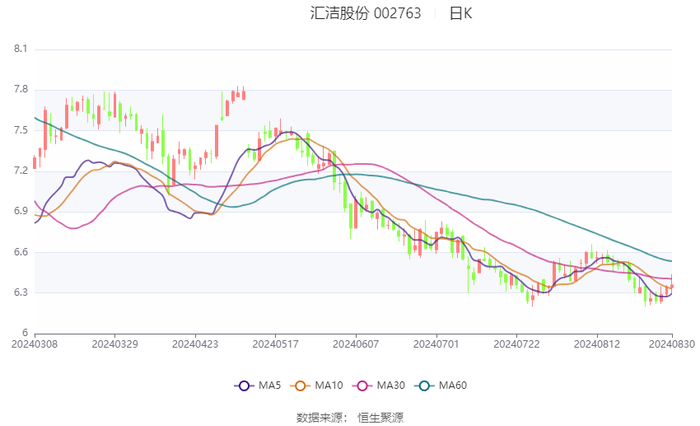Select the 6.9 price level label
This screenshot has width=700, height=426.
pos(20,211)
